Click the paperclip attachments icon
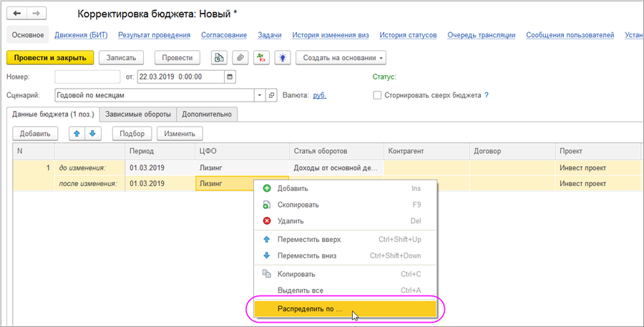The height and width of the screenshot is (327, 644). (x=240, y=58)
